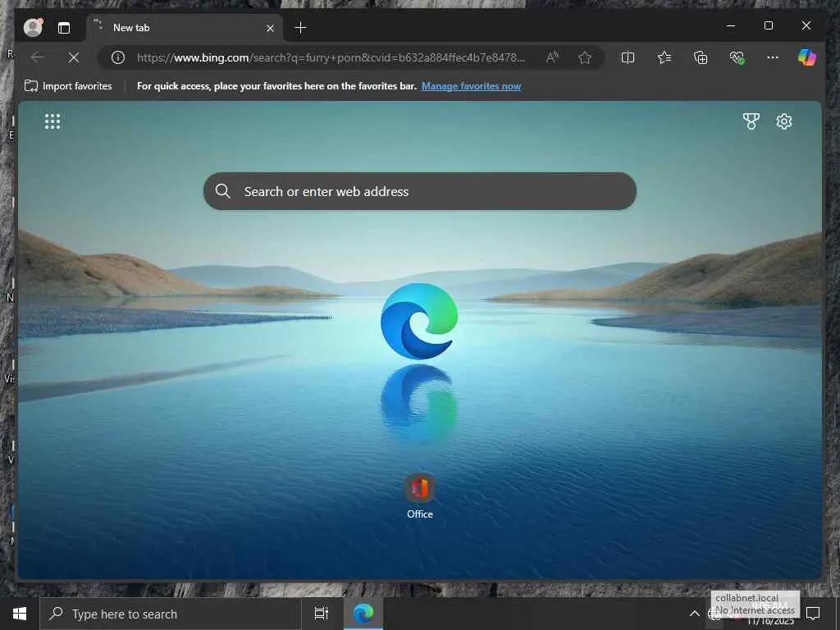Open the Favorites list icon
The image size is (840, 630).
664,57
